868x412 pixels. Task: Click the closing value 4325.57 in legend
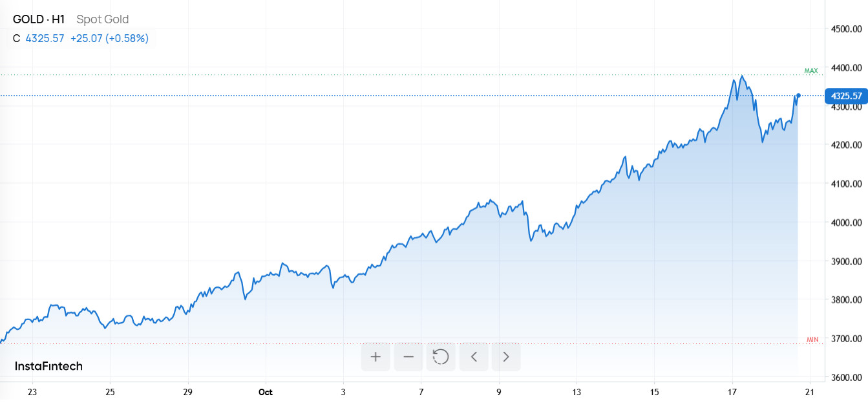[45, 38]
